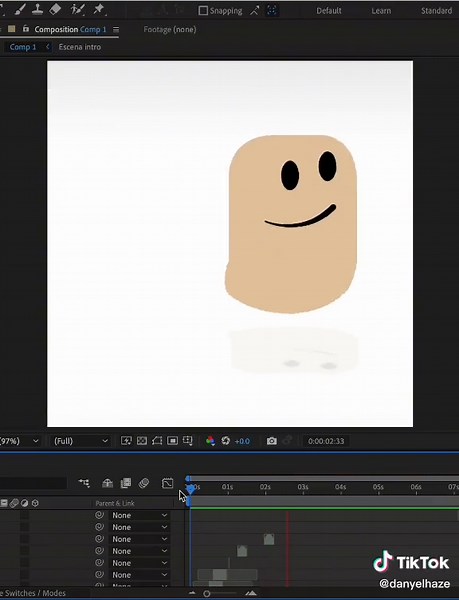This screenshot has width=459, height=600.
Task: Zoom in timeline with large mountain icon
Action: 251,593
